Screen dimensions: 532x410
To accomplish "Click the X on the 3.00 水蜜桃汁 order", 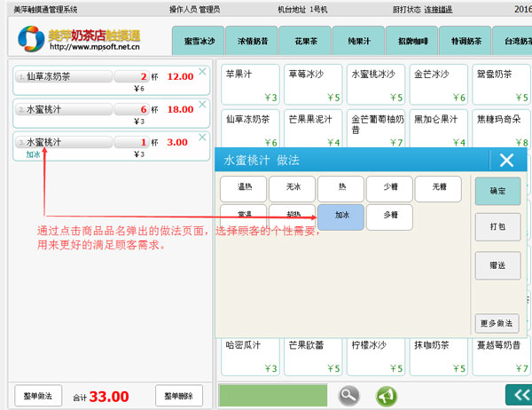I will [x=201, y=136].
